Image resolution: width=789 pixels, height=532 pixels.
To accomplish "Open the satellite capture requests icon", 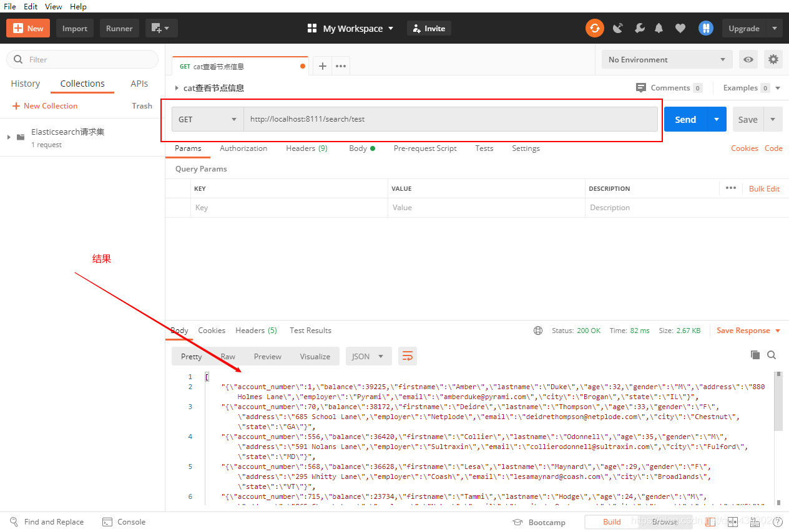I will click(x=618, y=28).
